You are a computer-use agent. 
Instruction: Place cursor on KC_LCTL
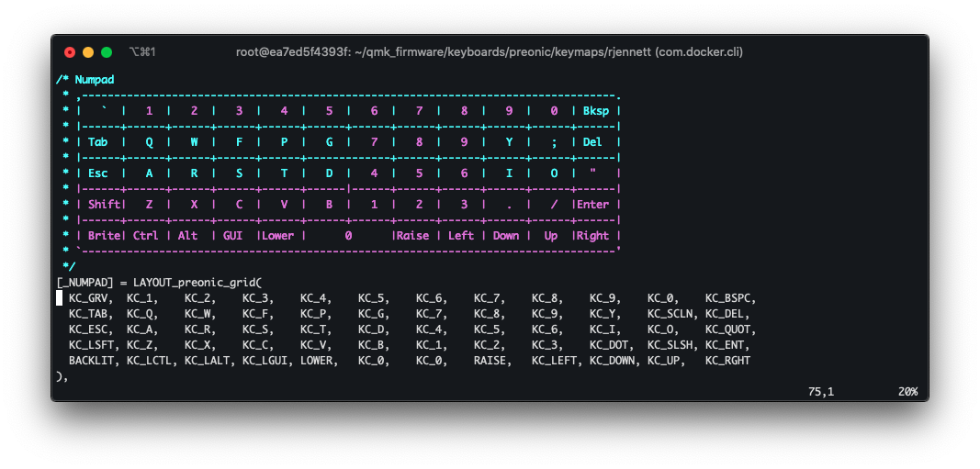click(x=152, y=361)
